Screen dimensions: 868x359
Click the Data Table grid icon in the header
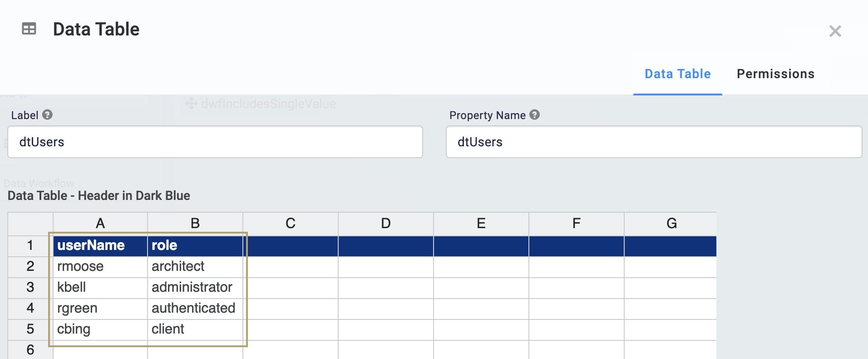(x=29, y=29)
